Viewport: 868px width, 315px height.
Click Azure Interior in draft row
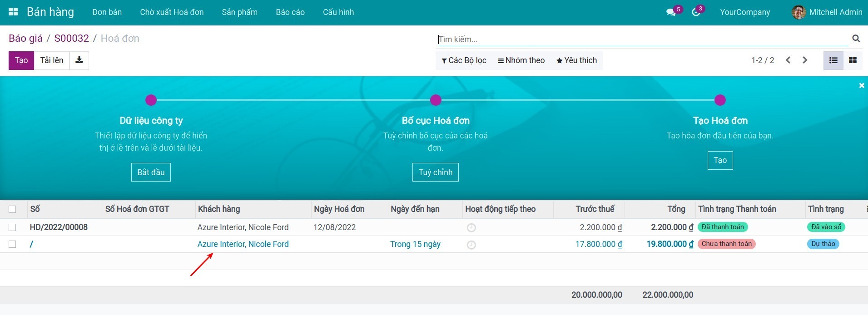pyautogui.click(x=243, y=244)
